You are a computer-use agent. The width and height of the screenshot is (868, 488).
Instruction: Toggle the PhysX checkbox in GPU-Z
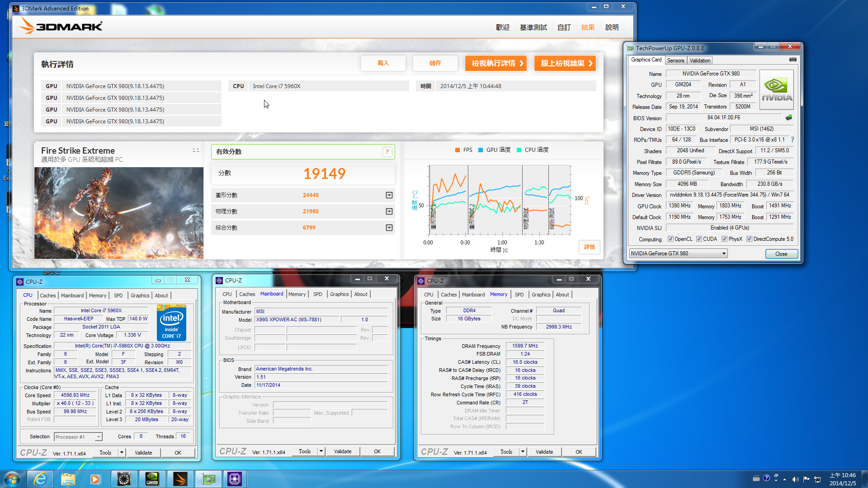(x=724, y=239)
